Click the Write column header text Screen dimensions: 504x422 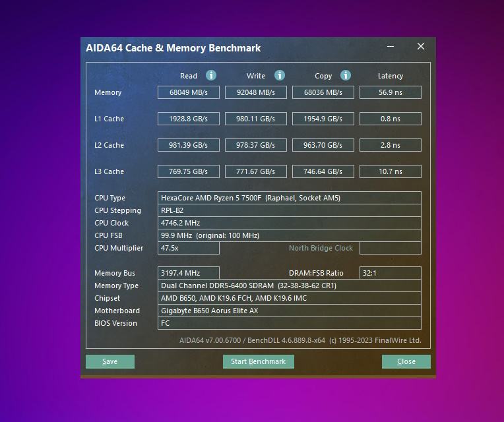pos(256,76)
